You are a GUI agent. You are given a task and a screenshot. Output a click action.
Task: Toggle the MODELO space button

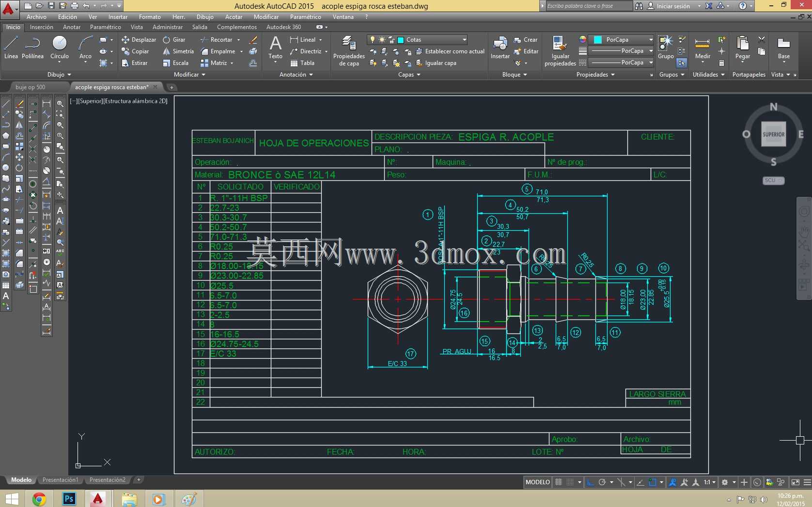[538, 482]
